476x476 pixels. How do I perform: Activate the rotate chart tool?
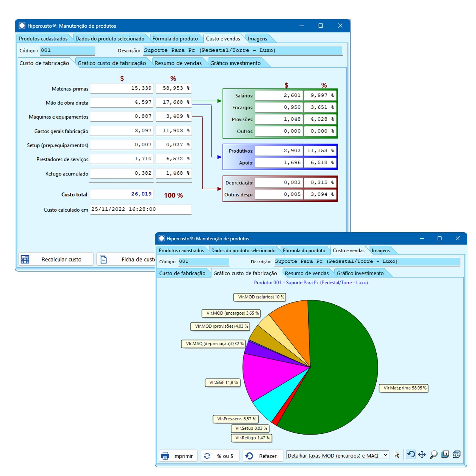(x=411, y=454)
